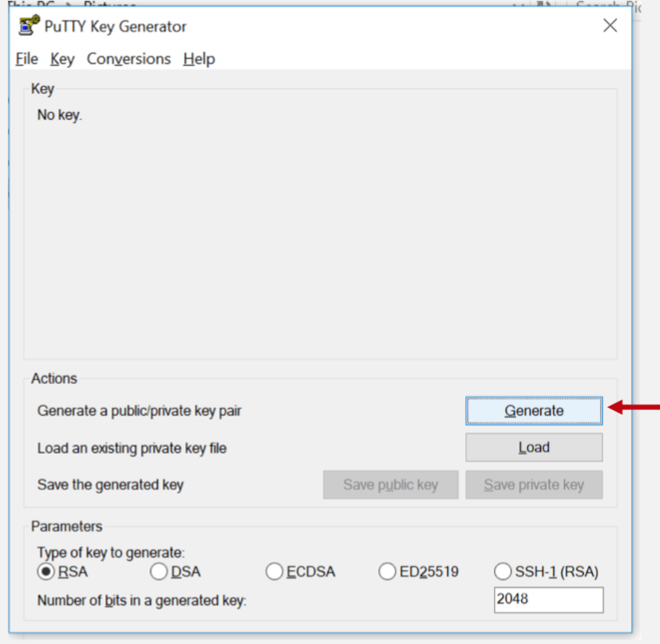
Task: Click the key bits field showing 2048
Action: (x=547, y=600)
